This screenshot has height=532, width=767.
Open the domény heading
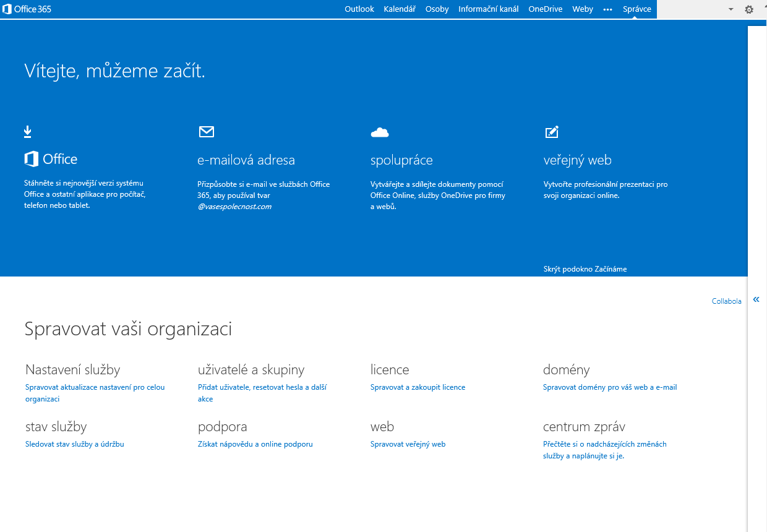click(567, 370)
